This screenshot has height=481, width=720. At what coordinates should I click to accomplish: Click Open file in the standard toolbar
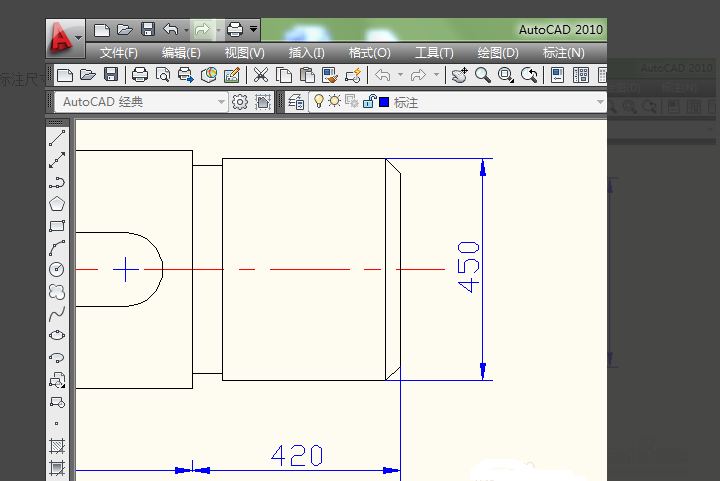point(87,75)
